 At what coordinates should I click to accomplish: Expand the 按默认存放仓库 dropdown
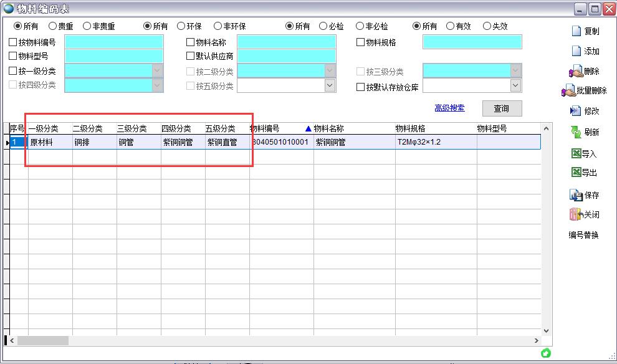click(x=515, y=86)
